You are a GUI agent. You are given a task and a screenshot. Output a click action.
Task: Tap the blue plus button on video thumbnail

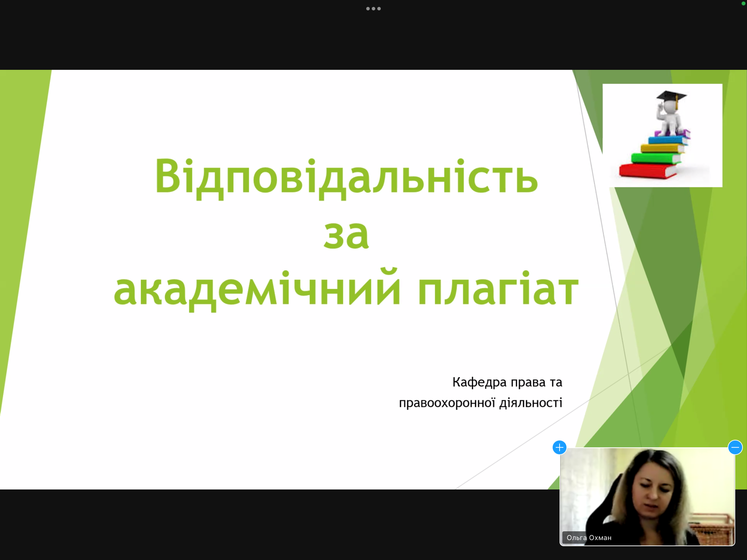(559, 447)
